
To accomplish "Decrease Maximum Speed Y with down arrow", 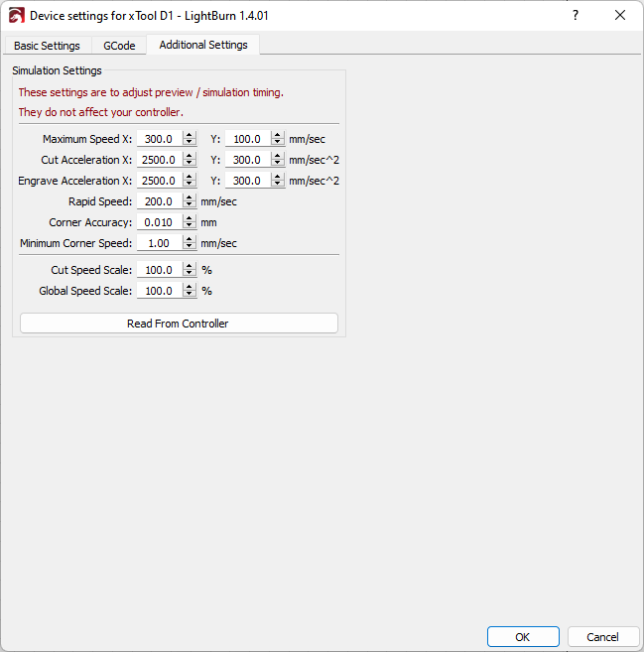I will [x=278, y=143].
